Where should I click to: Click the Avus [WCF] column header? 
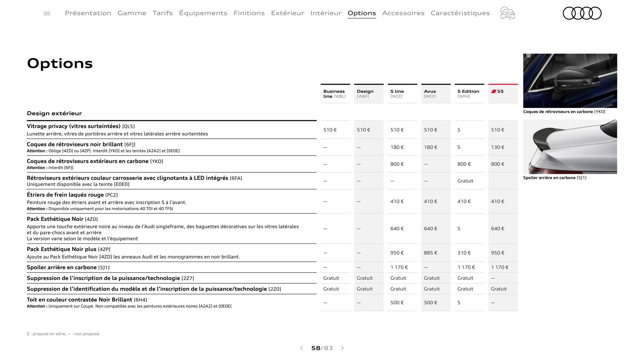coord(436,94)
